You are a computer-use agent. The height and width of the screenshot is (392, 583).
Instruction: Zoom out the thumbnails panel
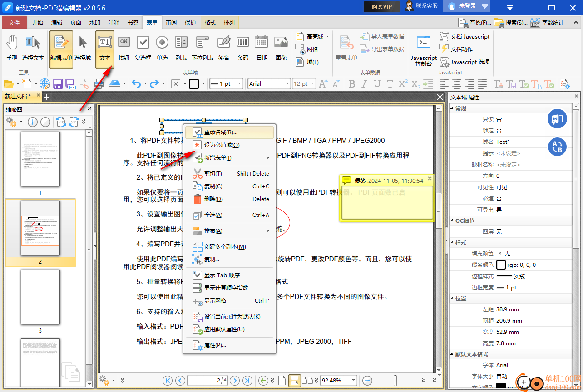(x=45, y=122)
